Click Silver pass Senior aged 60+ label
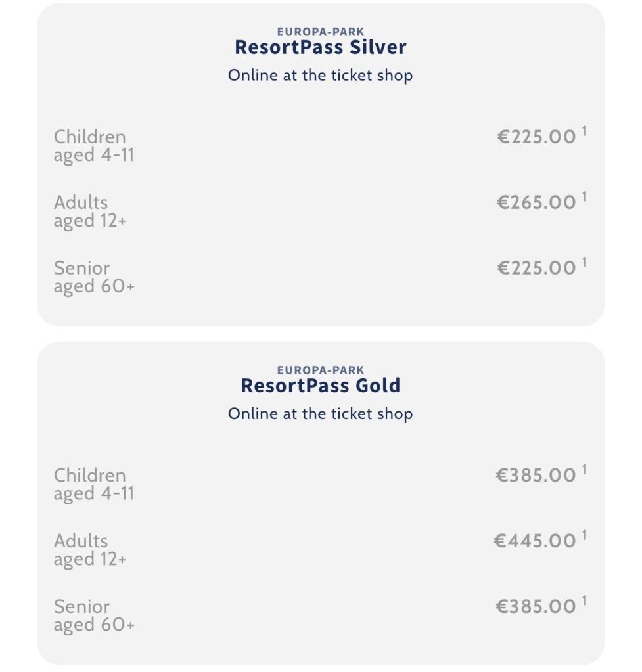 tap(94, 277)
